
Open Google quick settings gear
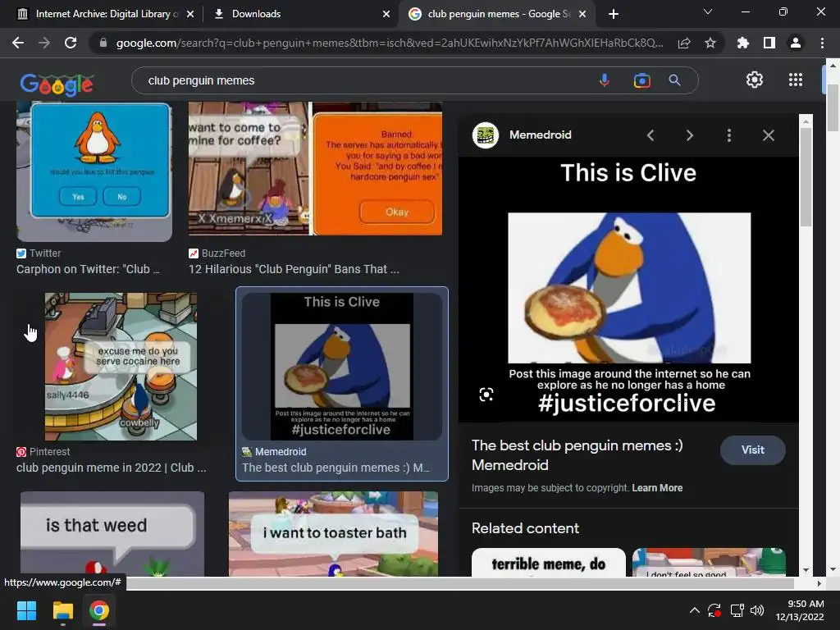tap(755, 80)
